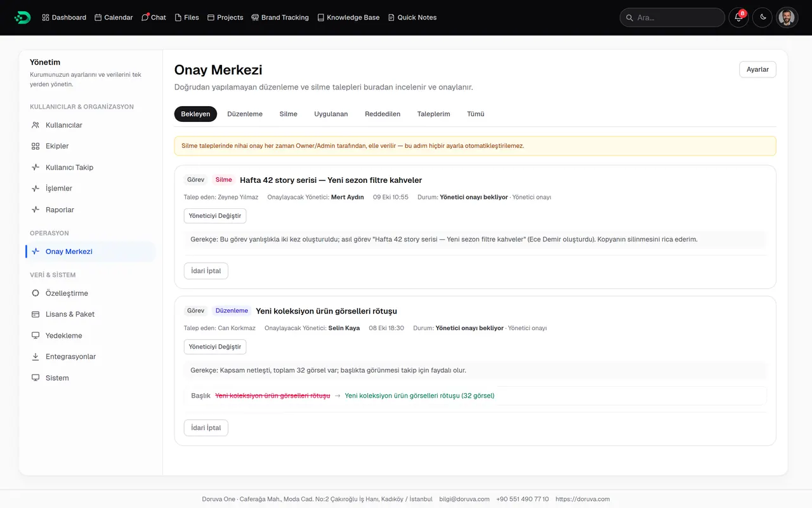This screenshot has width=812, height=508.
Task: Open Brand Tracking in the top bar
Action: coord(280,18)
